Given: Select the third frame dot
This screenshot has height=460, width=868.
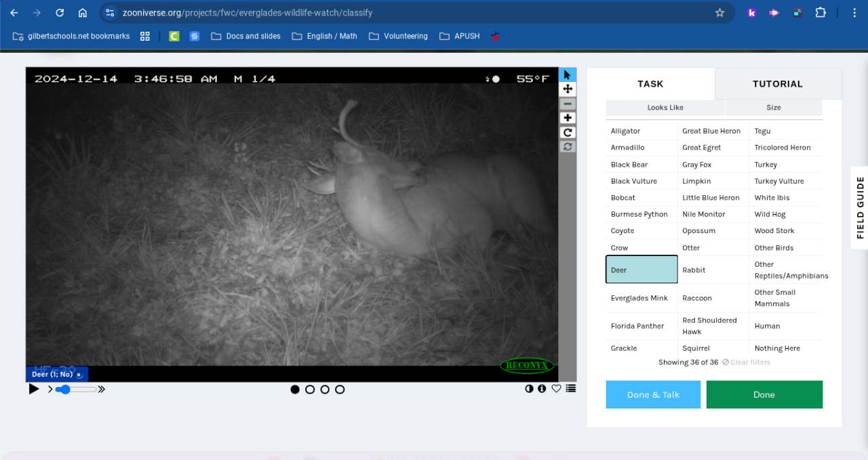Looking at the screenshot, I should (x=325, y=390).
